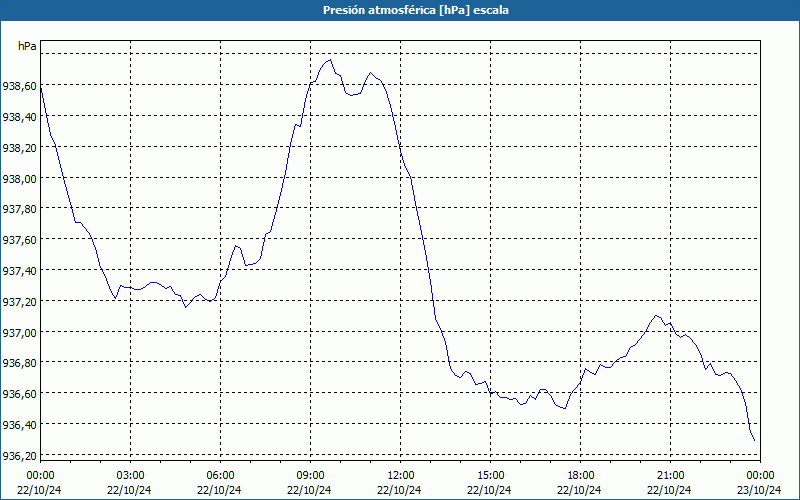Select the 937,60 y-axis value
Image resolution: width=800 pixels, height=500 pixels.
19,240
